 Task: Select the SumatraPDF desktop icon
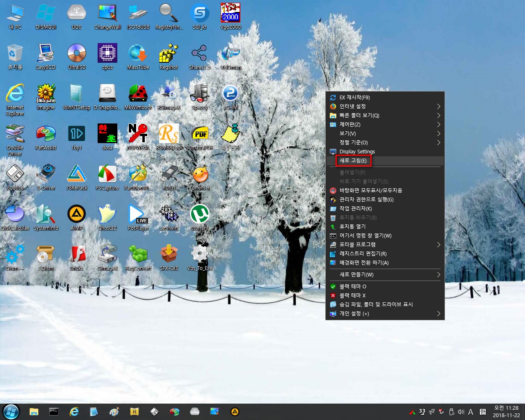click(x=200, y=137)
